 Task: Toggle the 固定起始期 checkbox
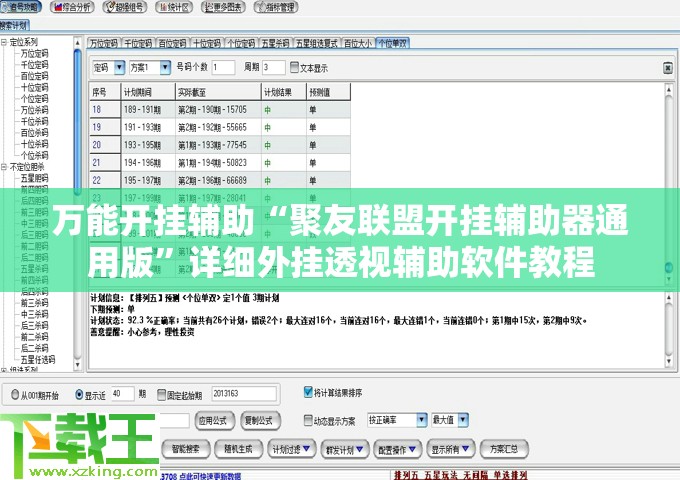161,395
